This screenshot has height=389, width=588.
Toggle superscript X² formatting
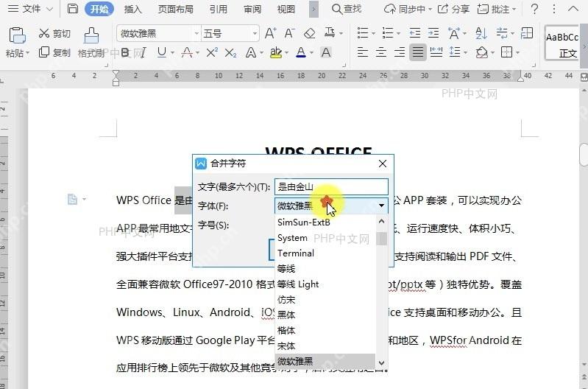coord(212,52)
